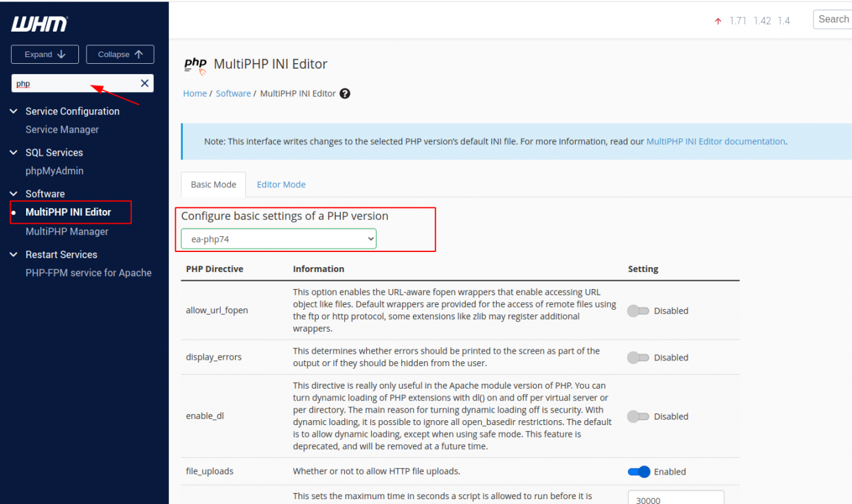Click the PHP icon beside the page title
The width and height of the screenshot is (852, 504).
coord(195,64)
